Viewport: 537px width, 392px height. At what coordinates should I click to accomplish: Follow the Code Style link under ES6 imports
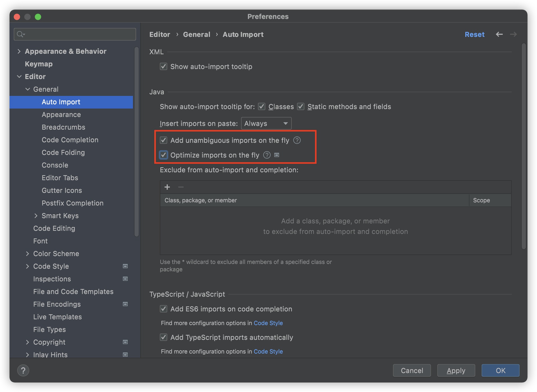268,323
